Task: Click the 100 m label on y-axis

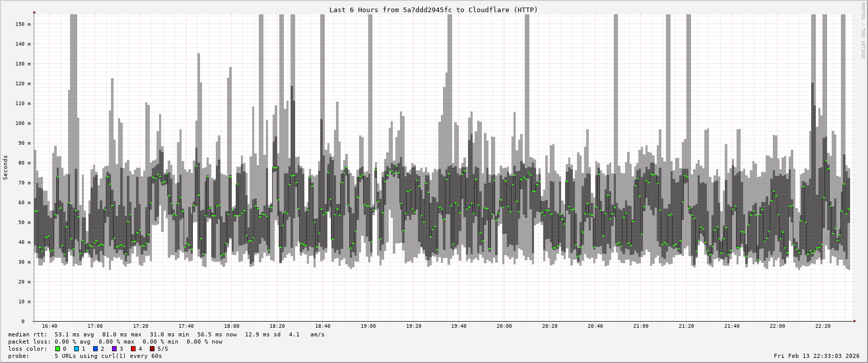Action: 22,123
